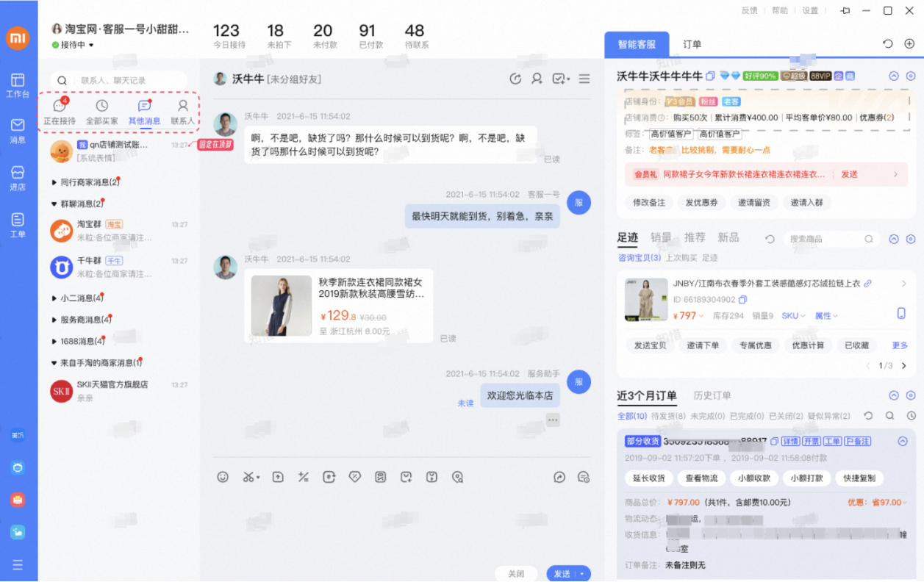
Task: Expand 小二消息(4) group
Action: (78, 298)
